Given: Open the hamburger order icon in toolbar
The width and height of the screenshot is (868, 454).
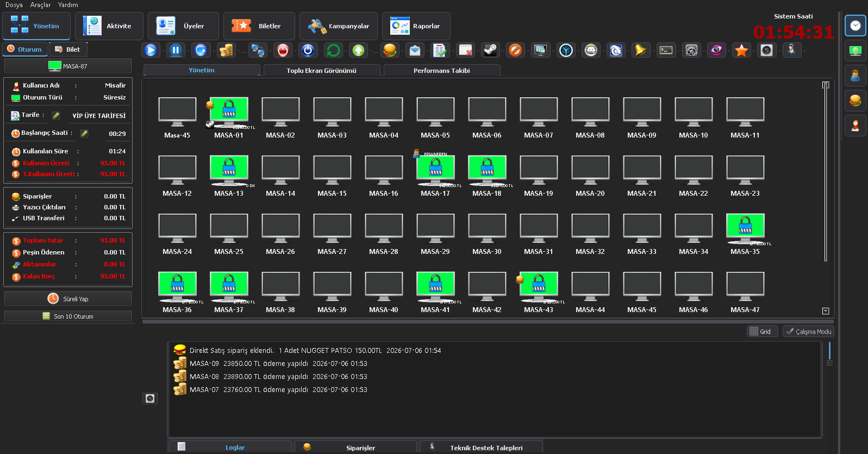Looking at the screenshot, I should 390,50.
